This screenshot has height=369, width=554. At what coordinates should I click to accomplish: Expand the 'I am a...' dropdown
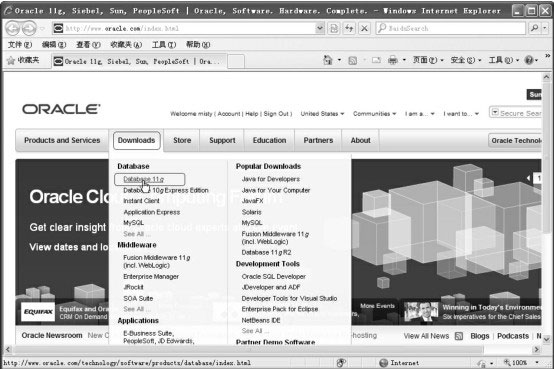(420, 114)
